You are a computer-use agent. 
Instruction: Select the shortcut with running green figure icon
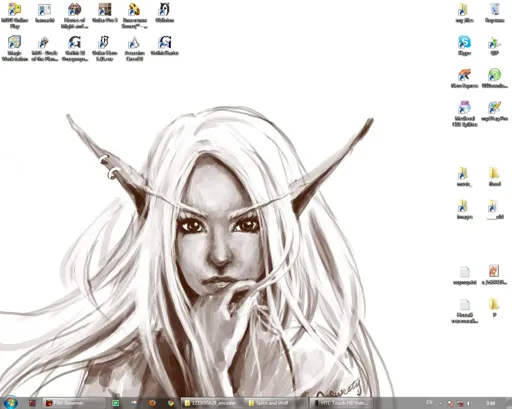click(x=495, y=46)
